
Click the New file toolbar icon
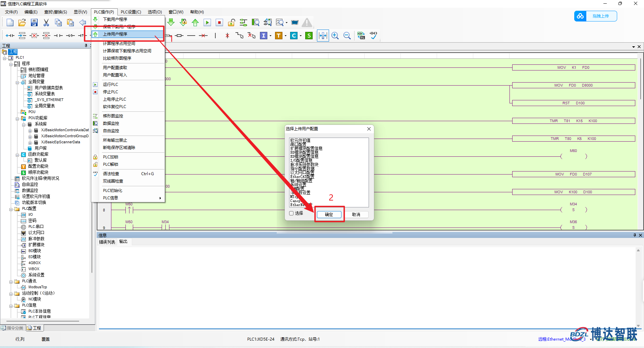point(10,22)
